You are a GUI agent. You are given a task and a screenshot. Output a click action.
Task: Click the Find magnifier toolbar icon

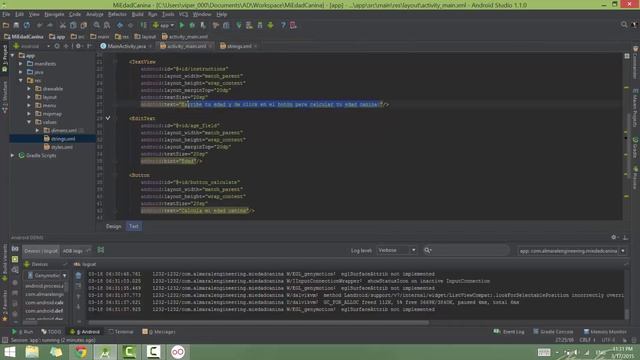(x=97, y=25)
